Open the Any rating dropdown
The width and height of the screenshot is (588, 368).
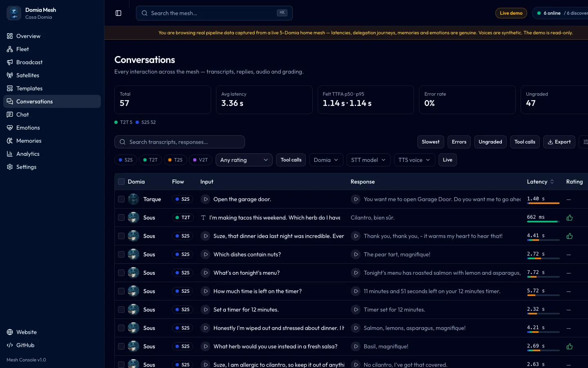pyautogui.click(x=244, y=160)
